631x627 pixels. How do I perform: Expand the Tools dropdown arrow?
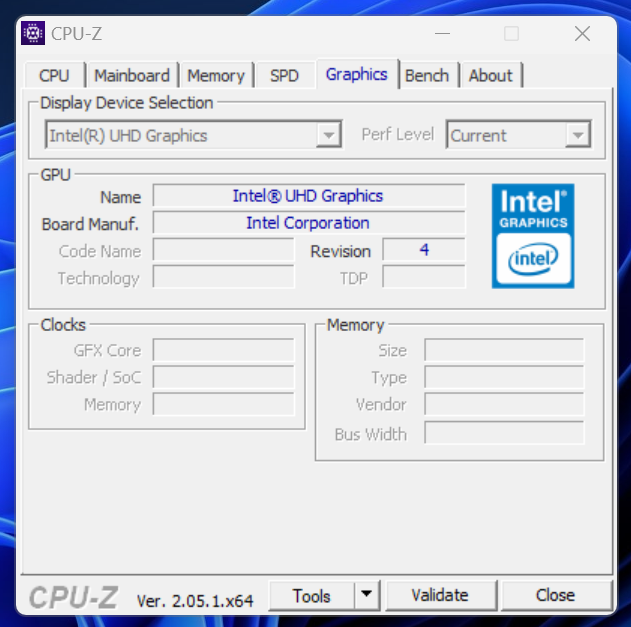pos(367,595)
